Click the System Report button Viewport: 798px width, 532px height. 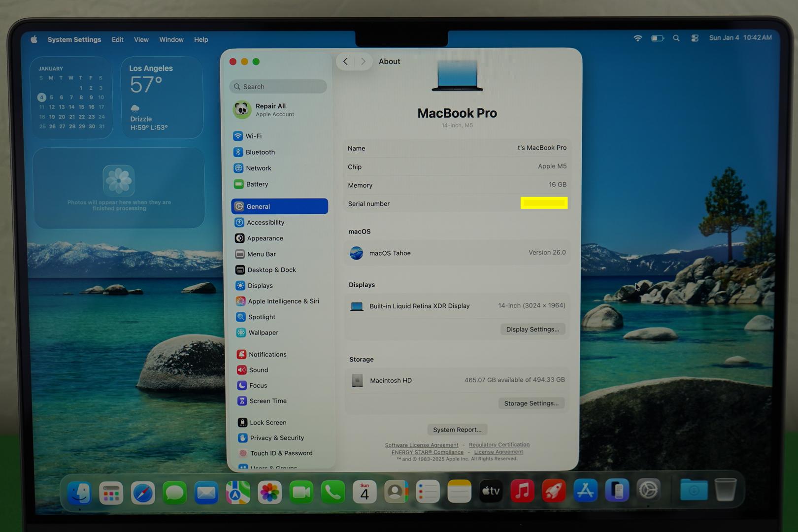tap(457, 430)
